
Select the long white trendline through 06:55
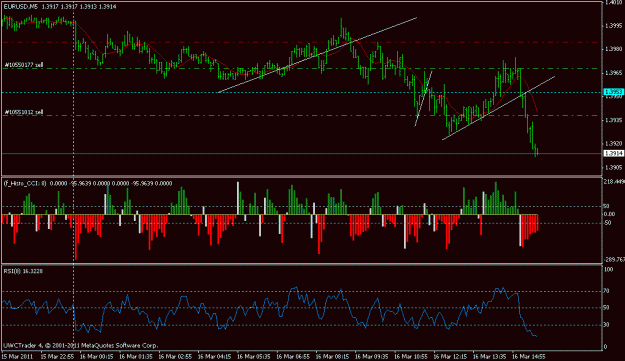tap(318, 55)
